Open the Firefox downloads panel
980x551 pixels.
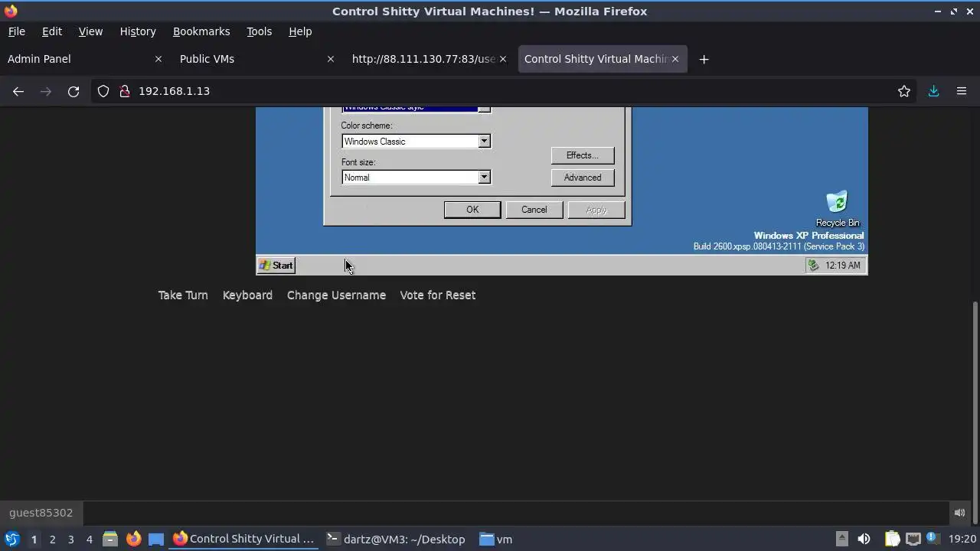click(933, 91)
